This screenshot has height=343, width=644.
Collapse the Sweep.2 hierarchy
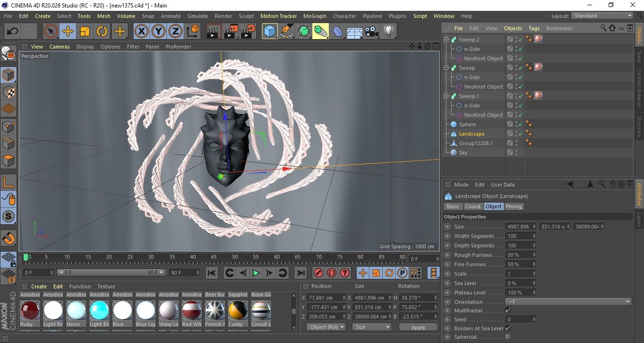tap(446, 40)
